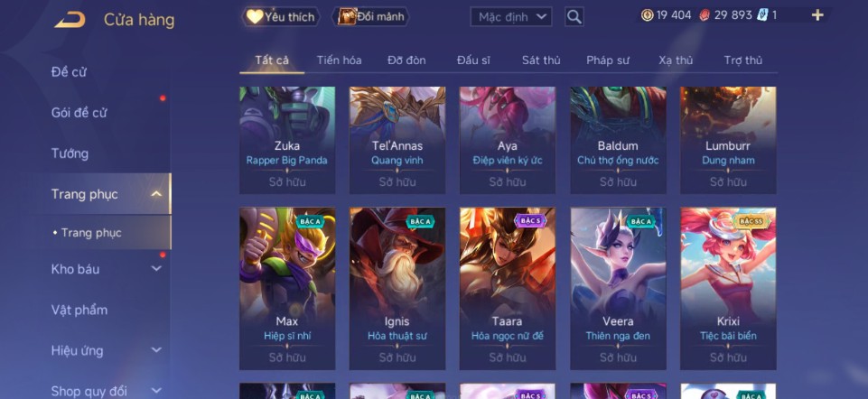Screen dimensions: 868x399
Task: Open Đổi mảnh chest button
Action: point(371,16)
